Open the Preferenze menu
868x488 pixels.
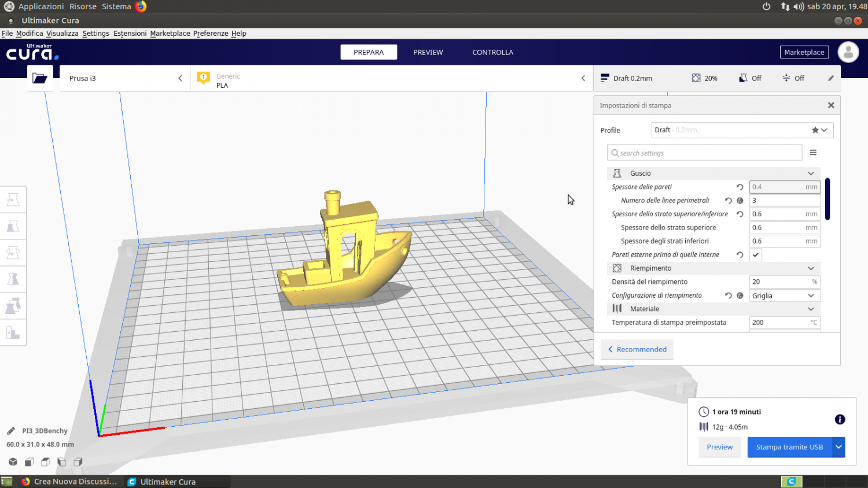point(211,34)
